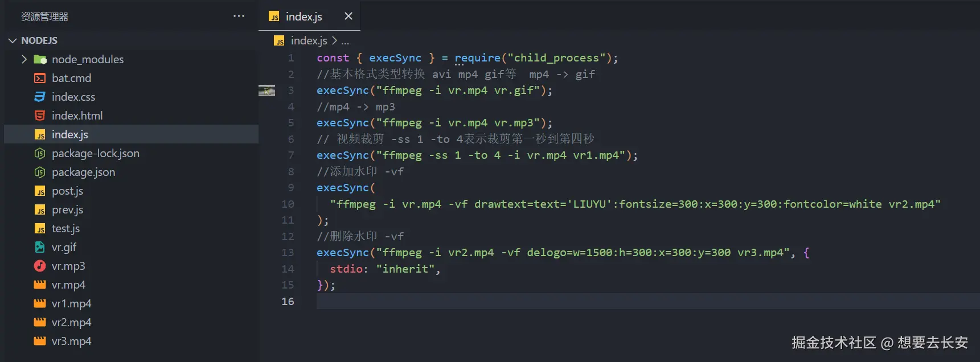The height and width of the screenshot is (362, 980).
Task: Click "ffmpeg -i vr.mp4 vr.mp3" string
Action: click(x=458, y=122)
